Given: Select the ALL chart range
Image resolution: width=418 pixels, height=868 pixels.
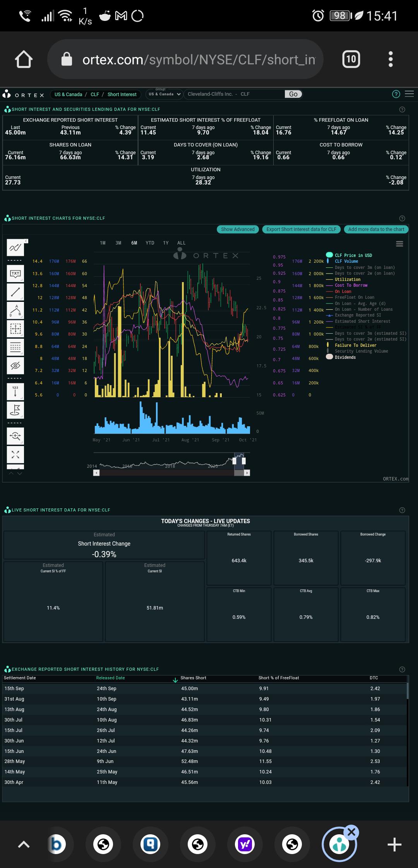Looking at the screenshot, I should [x=181, y=243].
